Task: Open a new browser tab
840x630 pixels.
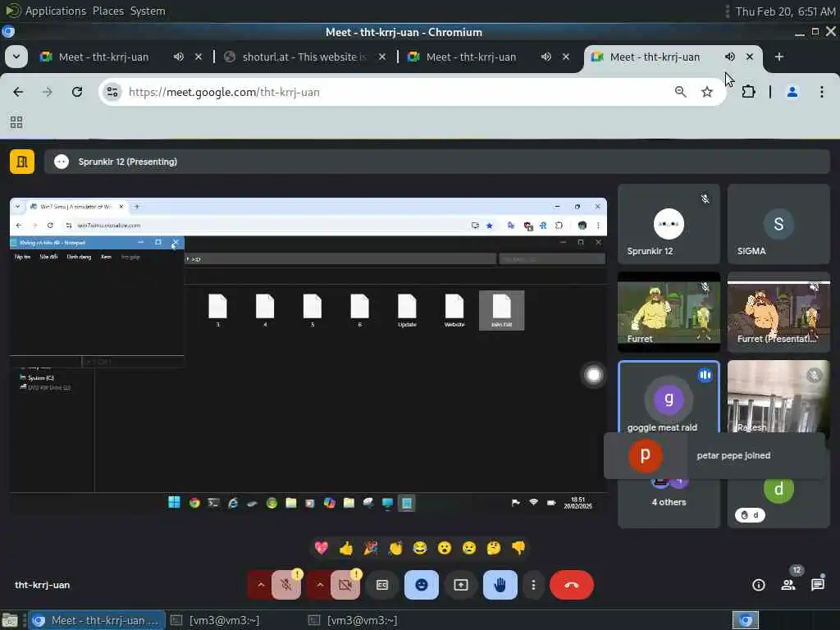Action: [779, 57]
